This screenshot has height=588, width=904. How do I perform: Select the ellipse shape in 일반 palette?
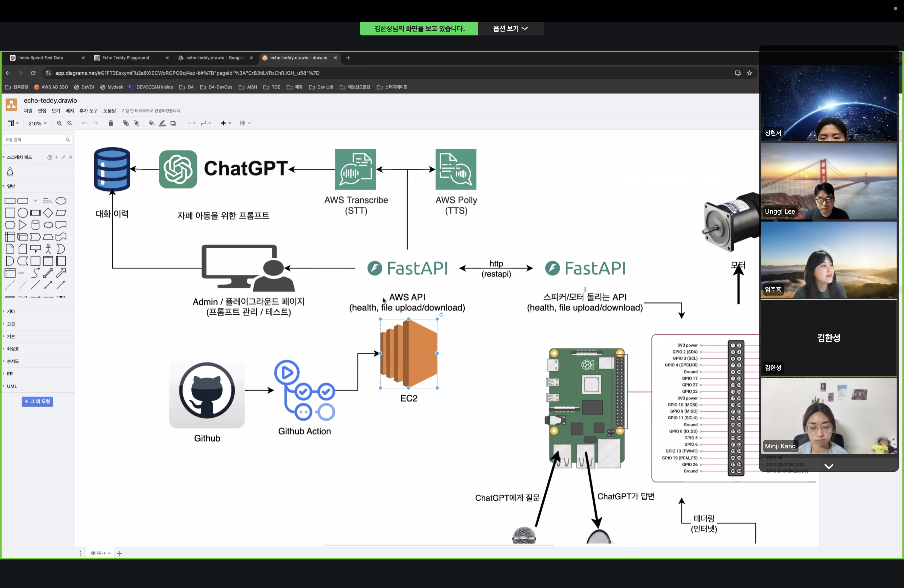click(x=61, y=201)
